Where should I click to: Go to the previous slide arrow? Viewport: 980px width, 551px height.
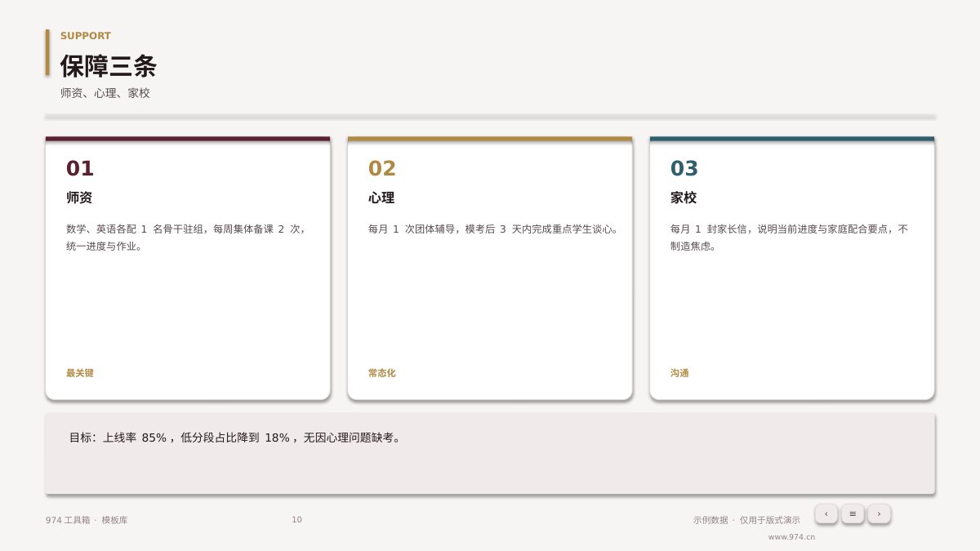826,513
